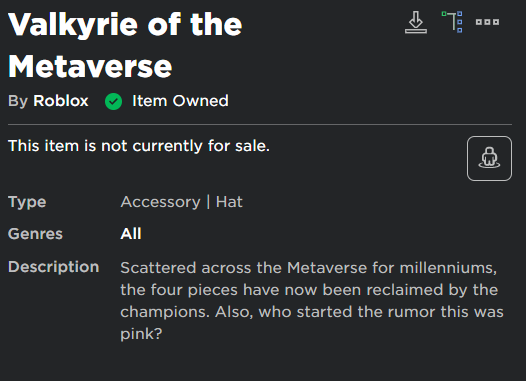Click the Type field label
This screenshot has height=381, width=526.
point(27,203)
